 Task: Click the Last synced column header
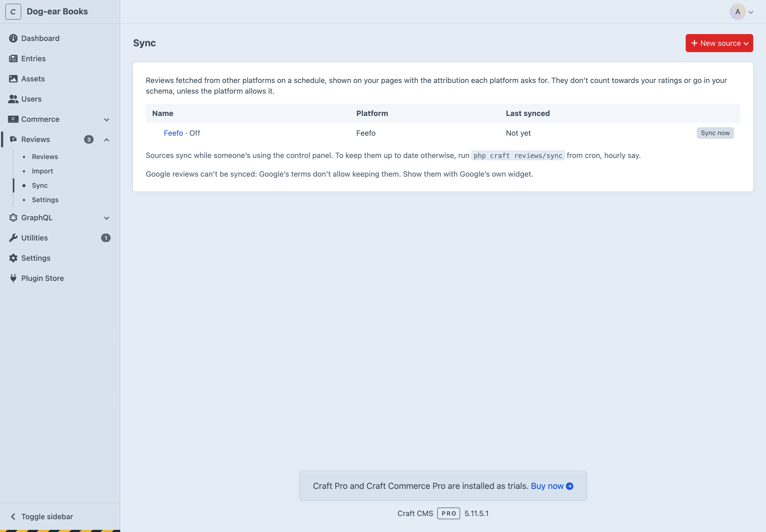528,113
